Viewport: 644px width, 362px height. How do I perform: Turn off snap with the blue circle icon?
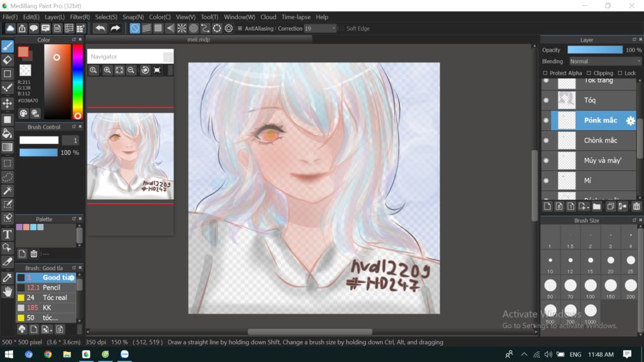[x=135, y=28]
